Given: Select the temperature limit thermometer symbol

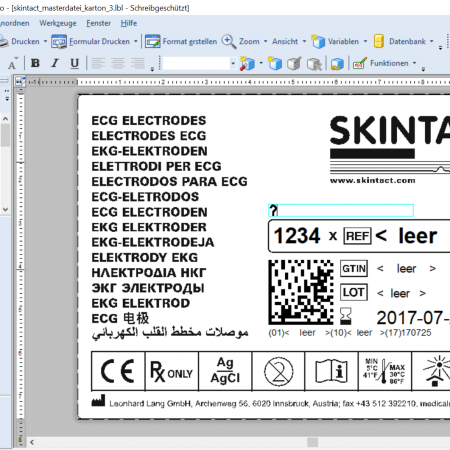Looking at the screenshot, I should (x=385, y=371).
